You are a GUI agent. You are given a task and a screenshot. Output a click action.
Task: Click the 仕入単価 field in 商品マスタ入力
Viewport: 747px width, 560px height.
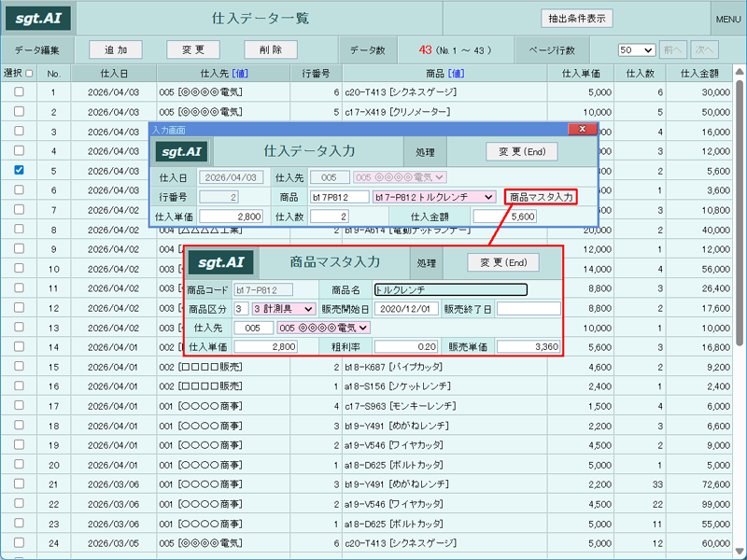[x=265, y=346]
